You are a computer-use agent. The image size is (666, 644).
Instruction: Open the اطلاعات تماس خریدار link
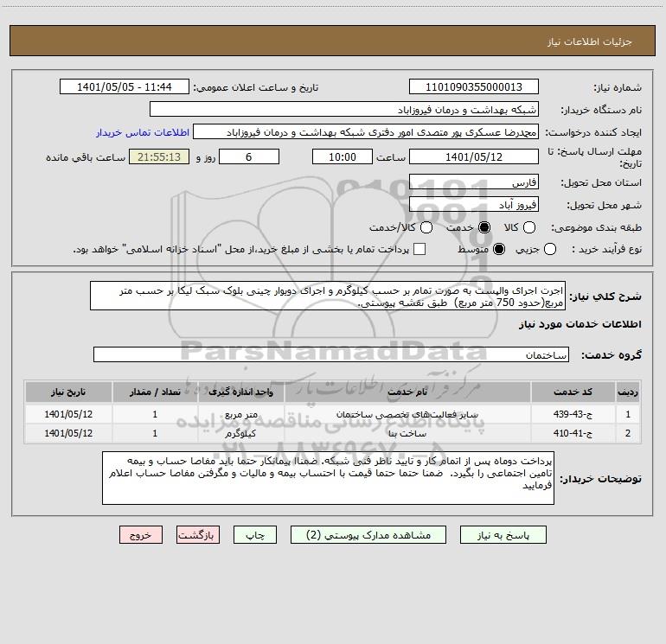pyautogui.click(x=143, y=132)
